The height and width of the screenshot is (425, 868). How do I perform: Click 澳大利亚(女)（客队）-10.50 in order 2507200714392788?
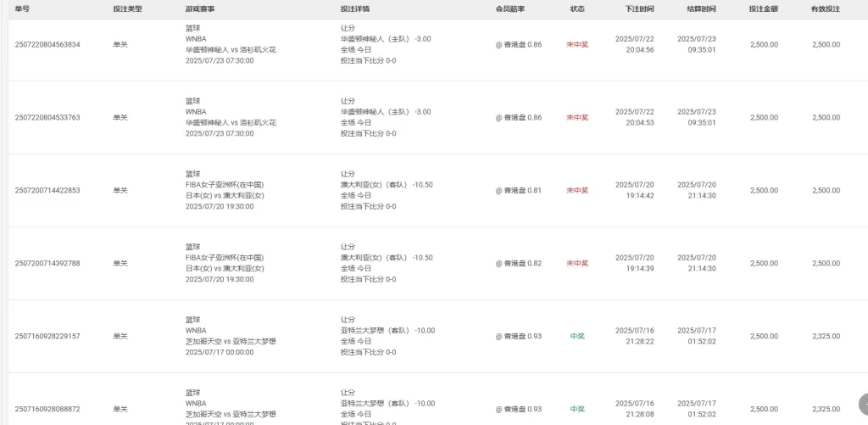click(387, 258)
